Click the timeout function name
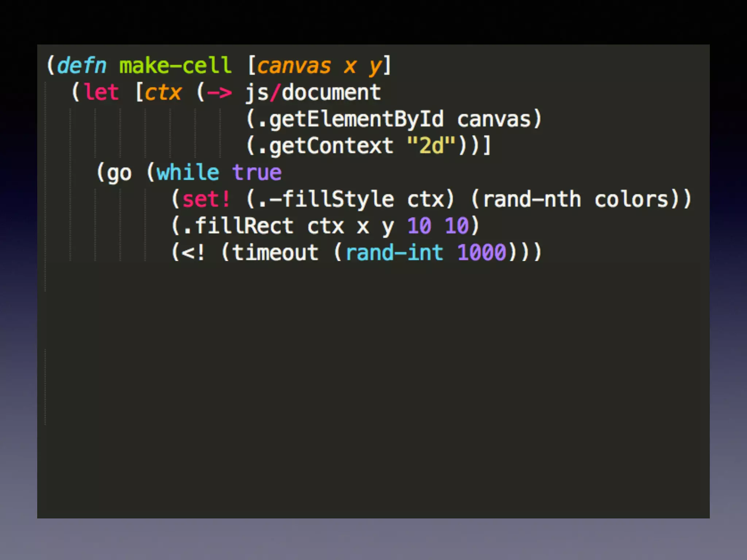This screenshot has width=747, height=560. point(275,253)
